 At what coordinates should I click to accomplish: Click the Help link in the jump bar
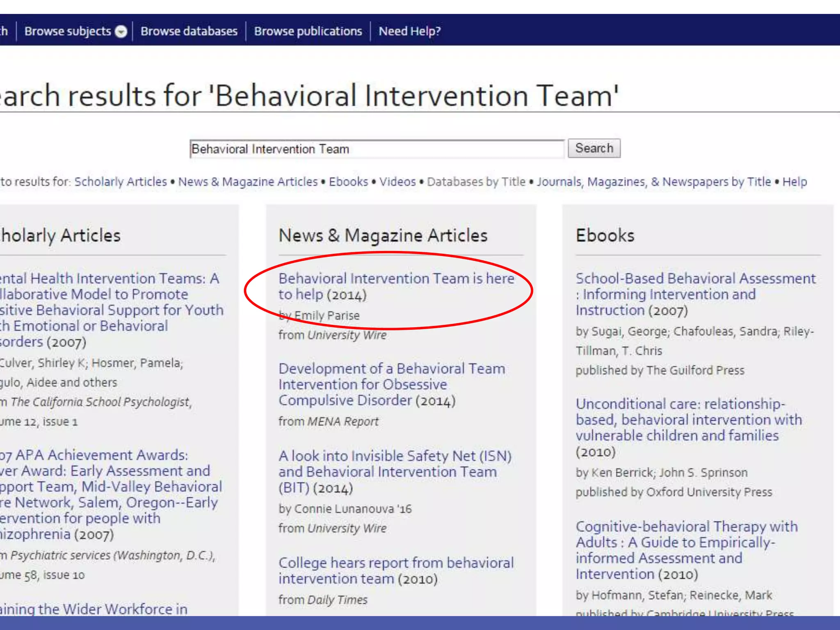pyautogui.click(x=794, y=182)
